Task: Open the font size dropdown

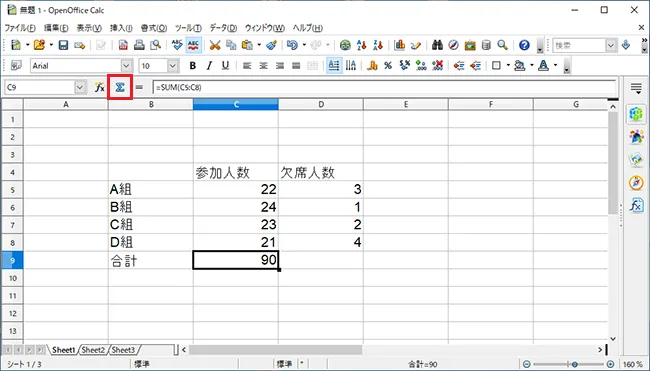Action: 173,65
